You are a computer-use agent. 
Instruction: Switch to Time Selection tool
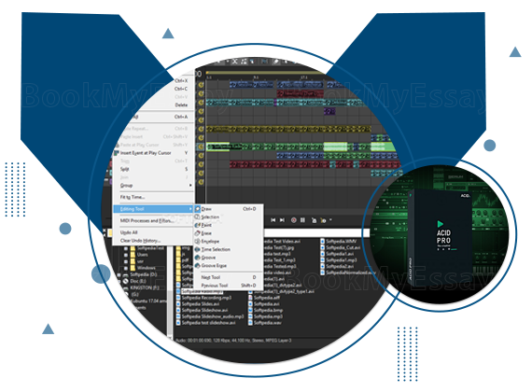pyautogui.click(x=216, y=249)
